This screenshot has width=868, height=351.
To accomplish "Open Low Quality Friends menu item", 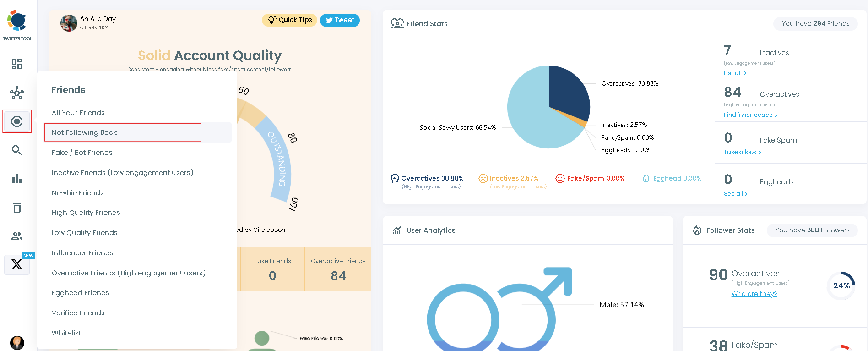I will coord(85,233).
